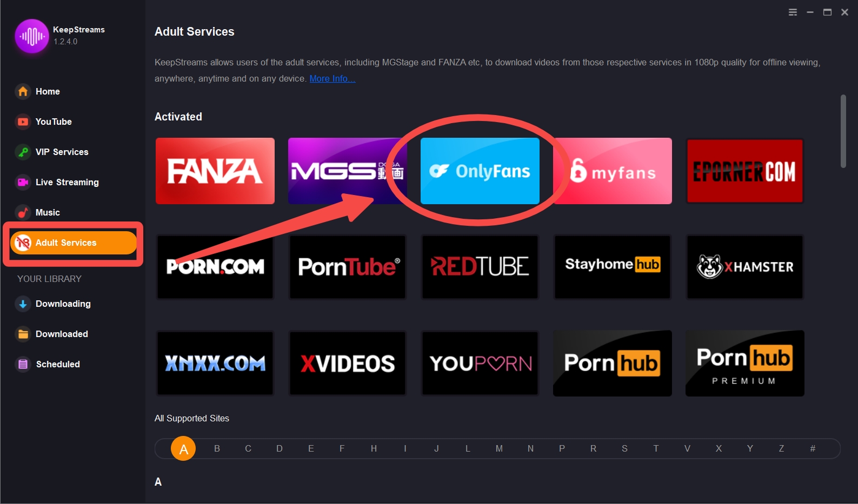Jump to letter B sites

point(217,448)
